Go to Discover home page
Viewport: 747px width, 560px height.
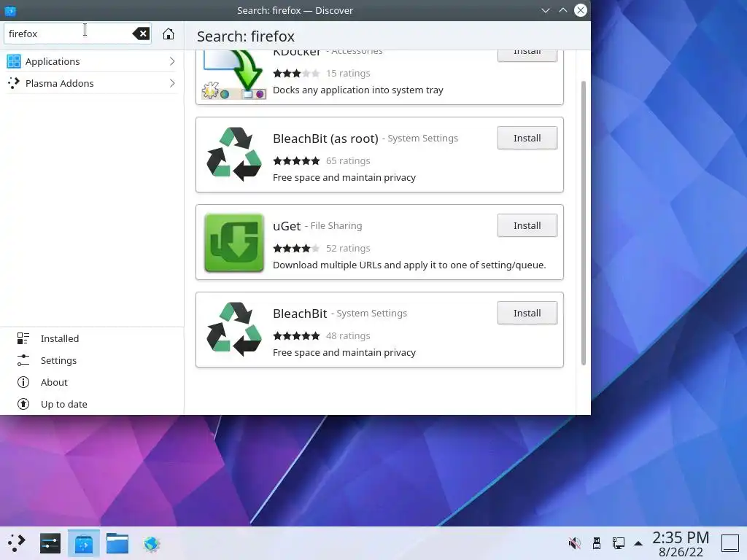[x=169, y=34]
